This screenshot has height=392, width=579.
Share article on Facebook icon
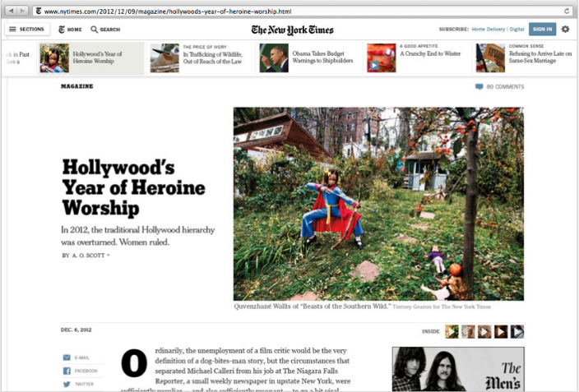point(67,371)
